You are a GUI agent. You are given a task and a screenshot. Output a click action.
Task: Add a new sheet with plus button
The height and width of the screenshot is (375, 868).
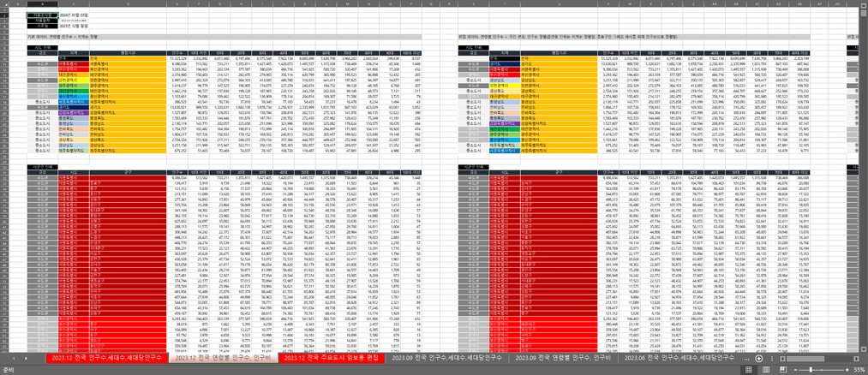(758, 360)
